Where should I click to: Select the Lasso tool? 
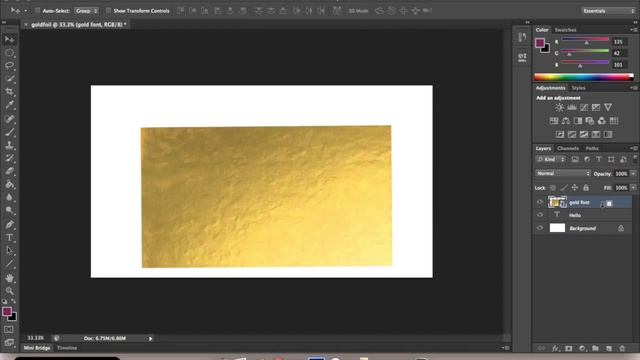(x=10, y=65)
